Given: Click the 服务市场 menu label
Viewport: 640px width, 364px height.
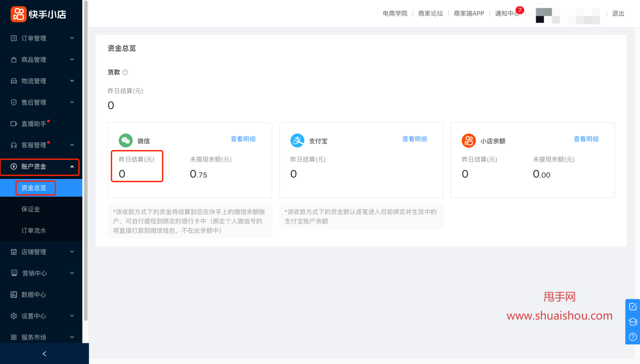Looking at the screenshot, I should [x=34, y=337].
